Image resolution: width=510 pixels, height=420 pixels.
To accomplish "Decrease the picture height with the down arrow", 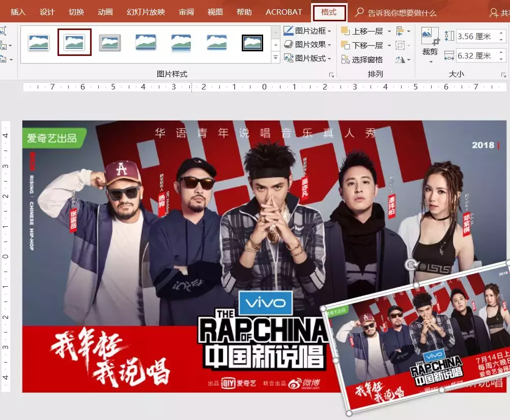I will click(x=502, y=39).
